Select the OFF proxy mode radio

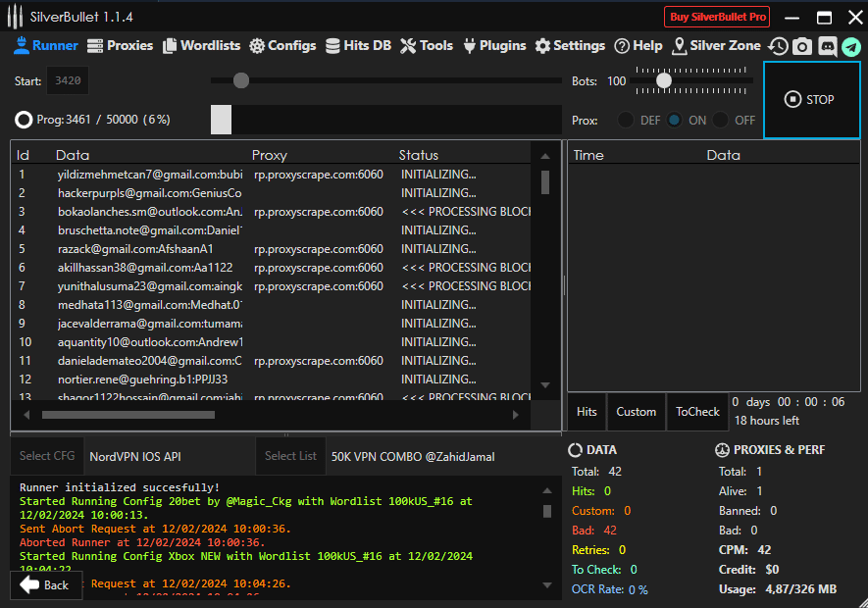click(x=722, y=121)
